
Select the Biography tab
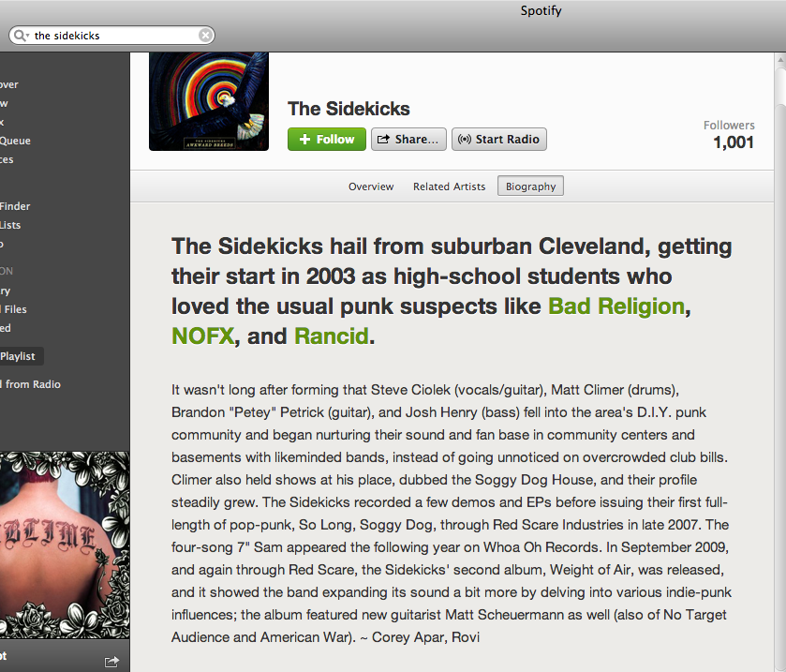point(530,187)
